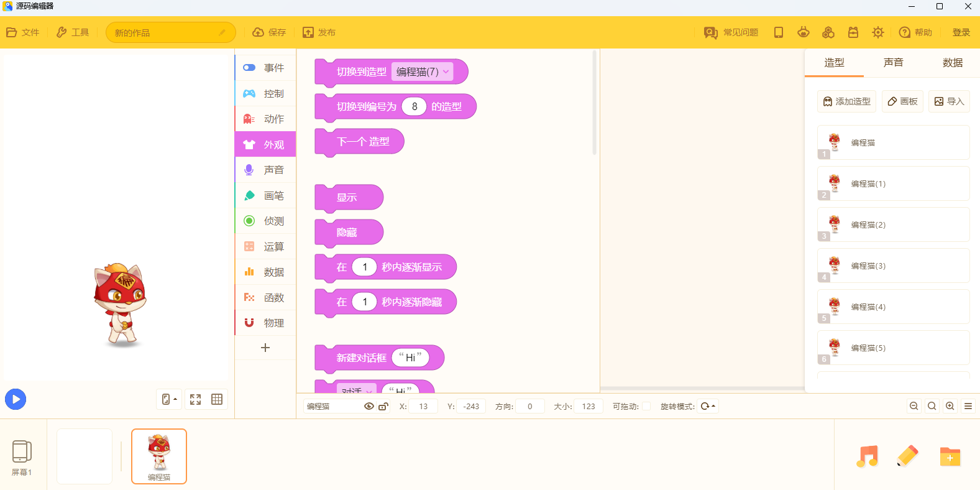Open the music note sound library icon

[x=867, y=456]
